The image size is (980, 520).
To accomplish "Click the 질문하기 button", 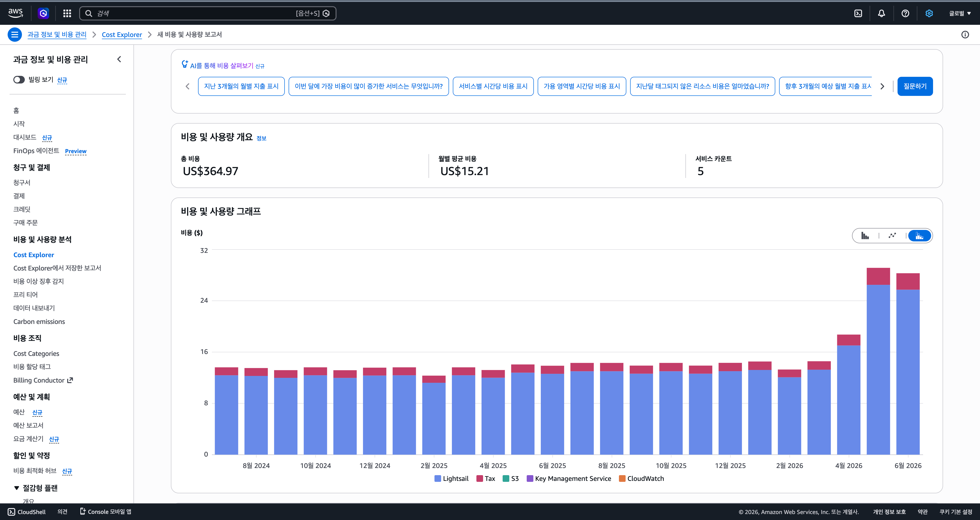I will click(x=915, y=86).
